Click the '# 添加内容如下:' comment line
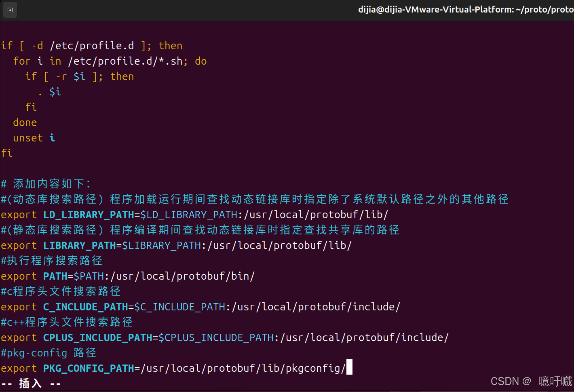574x392 pixels. (x=46, y=184)
